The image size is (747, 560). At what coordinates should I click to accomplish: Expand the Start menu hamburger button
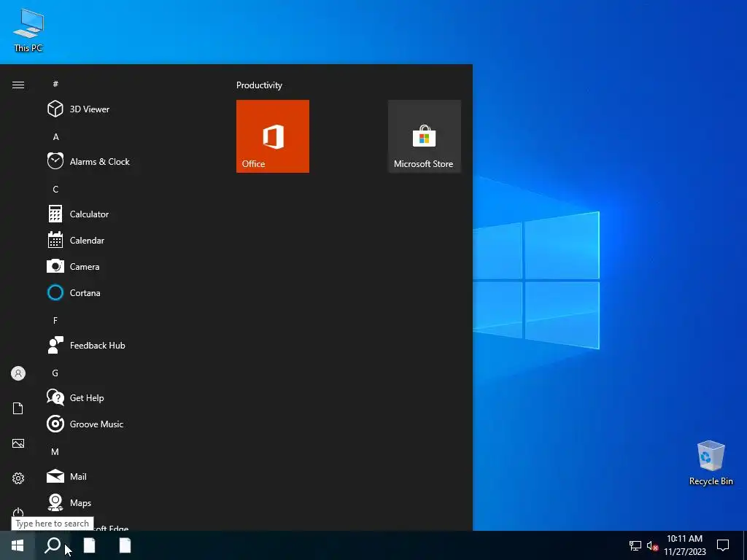coord(18,85)
